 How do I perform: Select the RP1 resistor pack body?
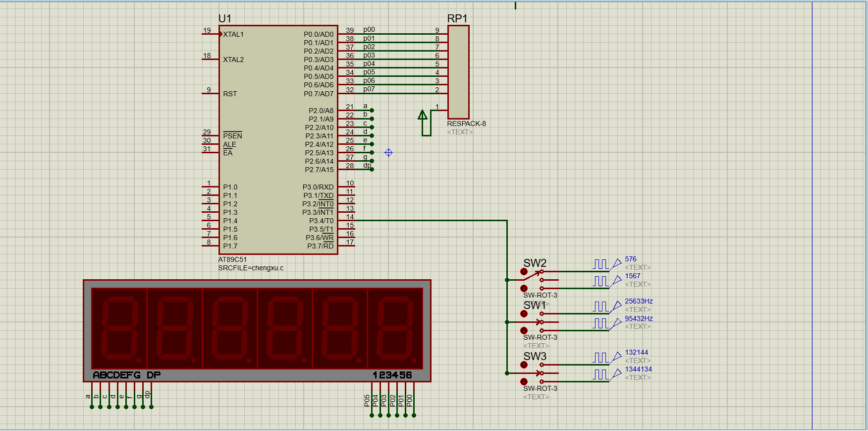[458, 72]
